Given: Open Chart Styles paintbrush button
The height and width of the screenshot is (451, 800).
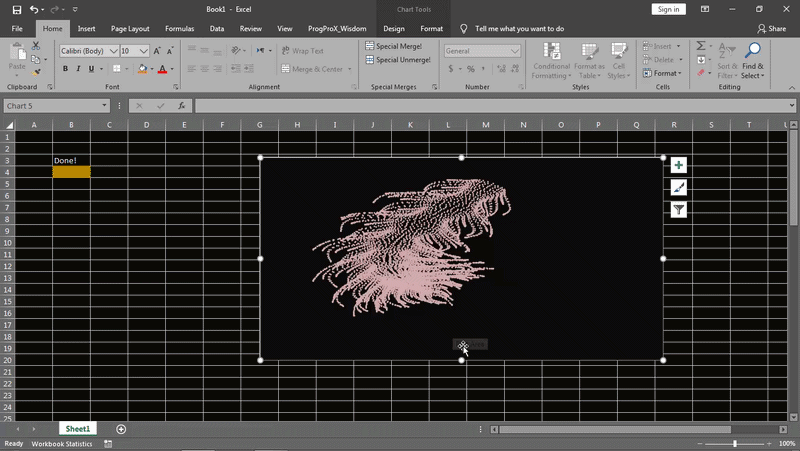Looking at the screenshot, I should pyautogui.click(x=679, y=187).
